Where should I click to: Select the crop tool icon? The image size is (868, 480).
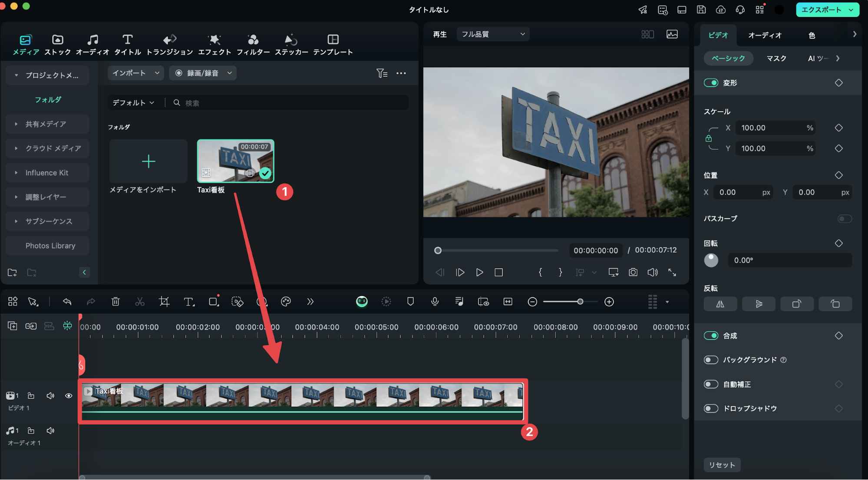164,302
